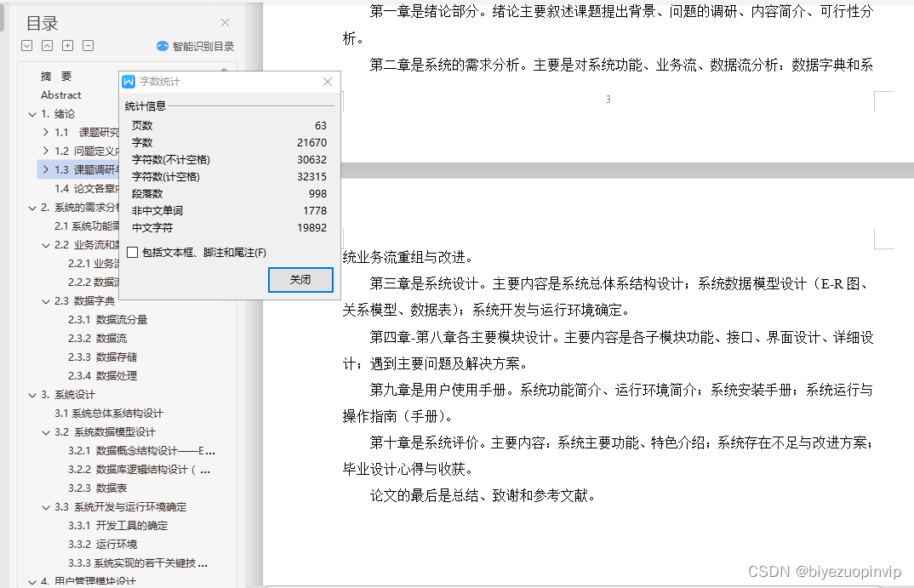Navigate to 3.3.2 运行环境
Viewport: 914px width, 588px height.
(x=103, y=544)
